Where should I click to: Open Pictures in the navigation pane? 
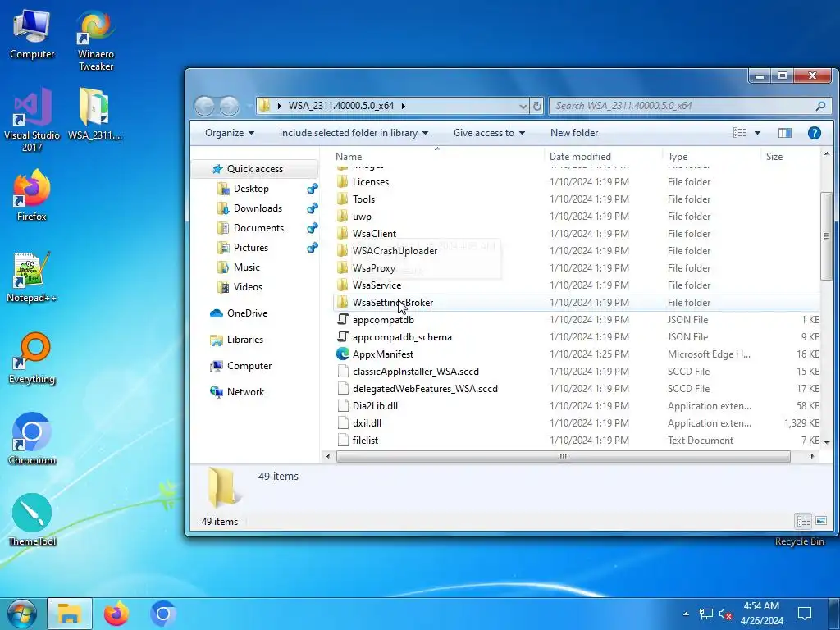[251, 248]
